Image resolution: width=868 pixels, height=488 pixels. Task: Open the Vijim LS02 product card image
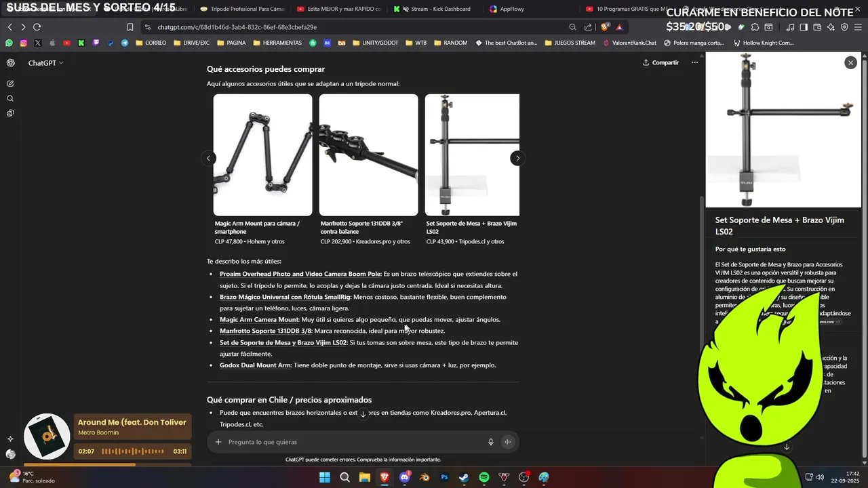[x=472, y=155]
